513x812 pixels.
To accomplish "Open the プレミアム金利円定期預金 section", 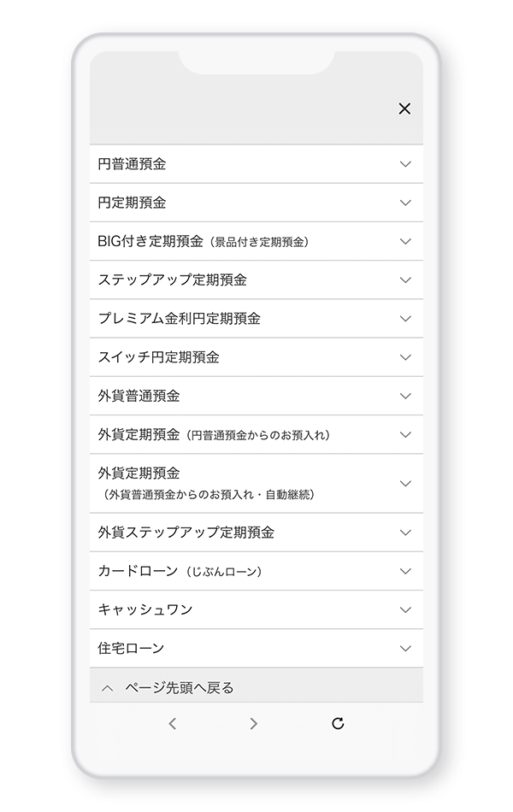I will coord(179,318).
